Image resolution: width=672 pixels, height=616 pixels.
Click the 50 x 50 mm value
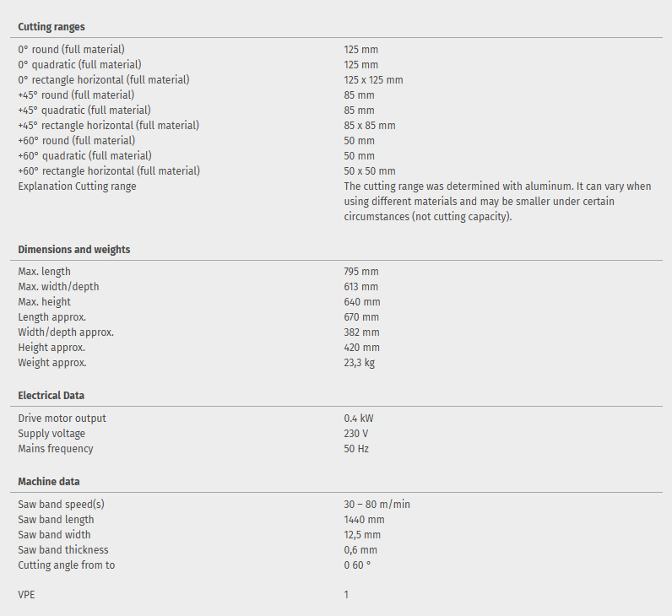[x=370, y=171]
